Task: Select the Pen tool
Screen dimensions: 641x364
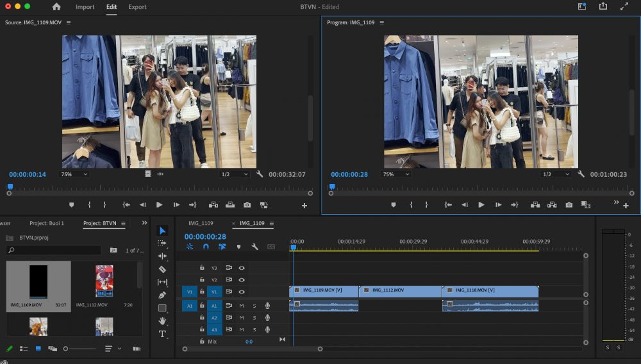Action: click(x=162, y=295)
